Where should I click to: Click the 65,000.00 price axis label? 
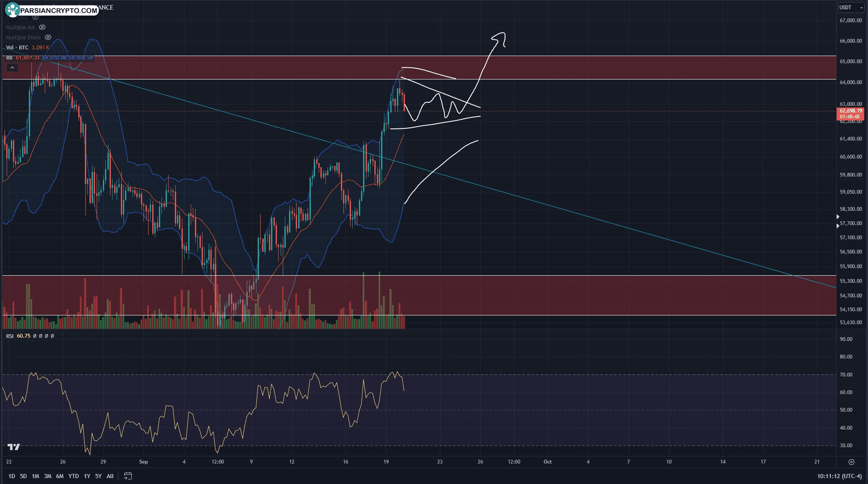click(x=851, y=61)
